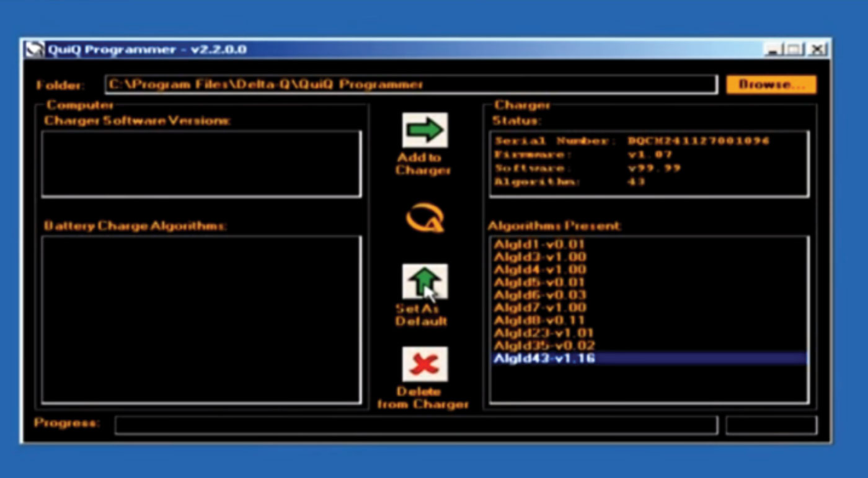Image resolution: width=868 pixels, height=478 pixels.
Task: Click the Software v99.99 status line
Action: [x=587, y=168]
